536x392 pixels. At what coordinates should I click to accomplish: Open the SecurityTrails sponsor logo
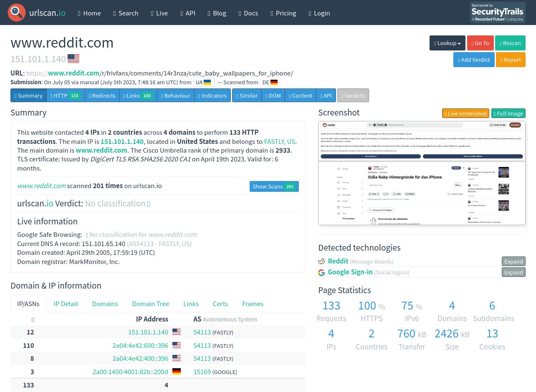coord(498,13)
